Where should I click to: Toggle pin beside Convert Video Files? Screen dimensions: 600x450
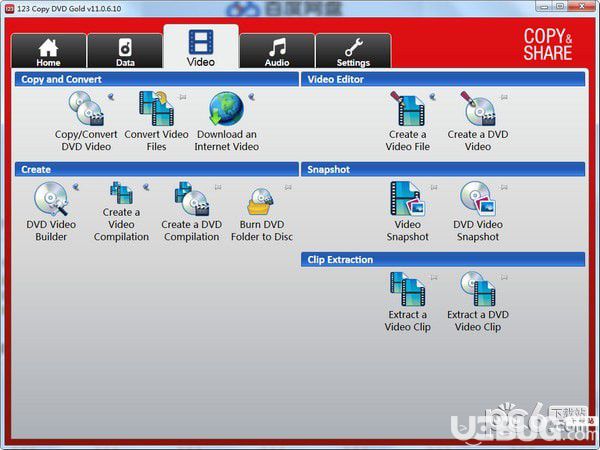point(183,97)
